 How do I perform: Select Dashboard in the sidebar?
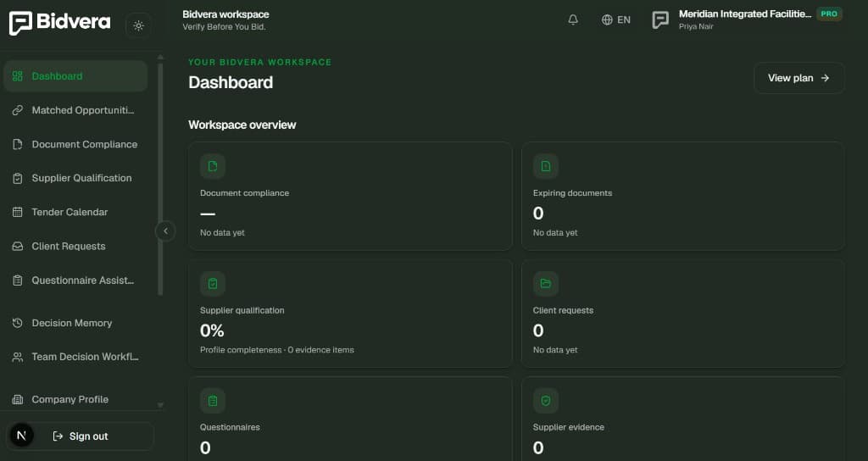click(x=75, y=75)
